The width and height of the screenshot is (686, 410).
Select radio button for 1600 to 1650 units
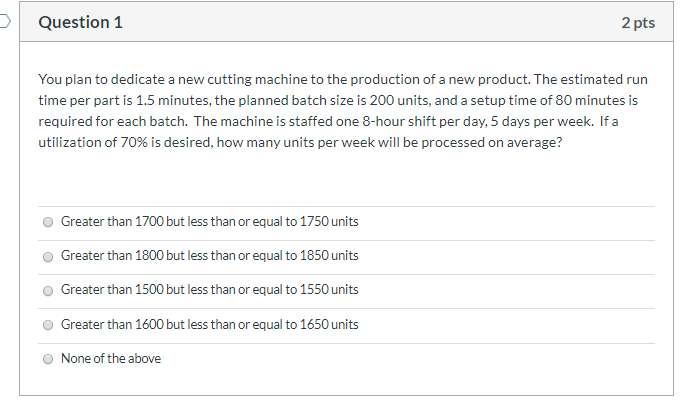[x=48, y=325]
